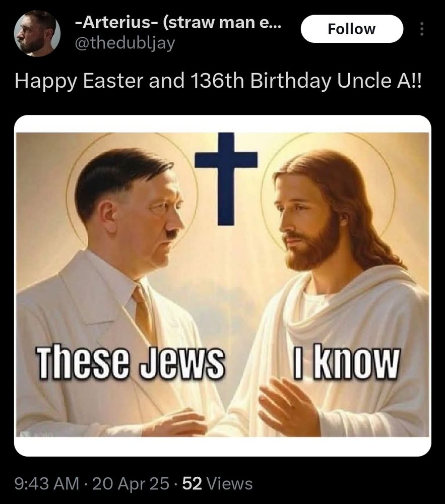This screenshot has height=504, width=445.
Task: Click the 20 Apr 25 date
Action: click(131, 483)
